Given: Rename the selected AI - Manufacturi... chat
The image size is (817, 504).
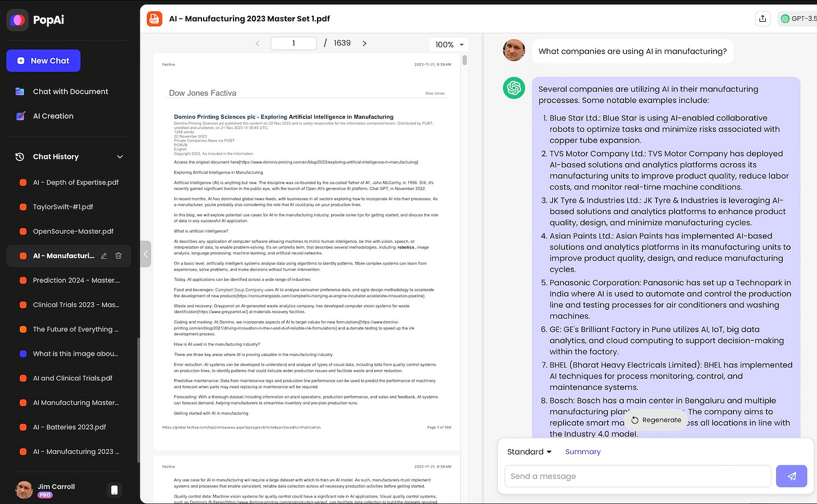Looking at the screenshot, I should [x=104, y=256].
